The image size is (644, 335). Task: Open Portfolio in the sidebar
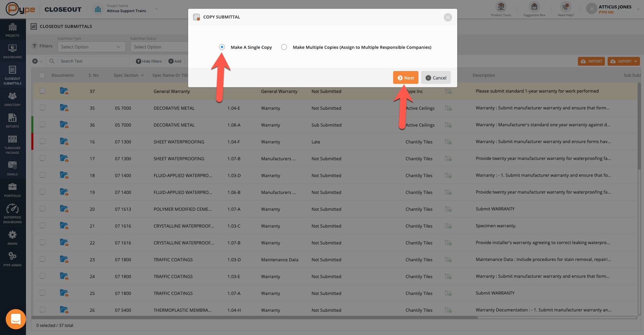pyautogui.click(x=12, y=190)
